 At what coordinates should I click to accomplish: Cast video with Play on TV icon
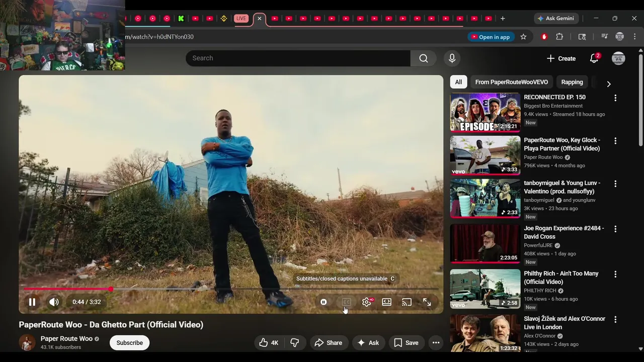(x=407, y=302)
